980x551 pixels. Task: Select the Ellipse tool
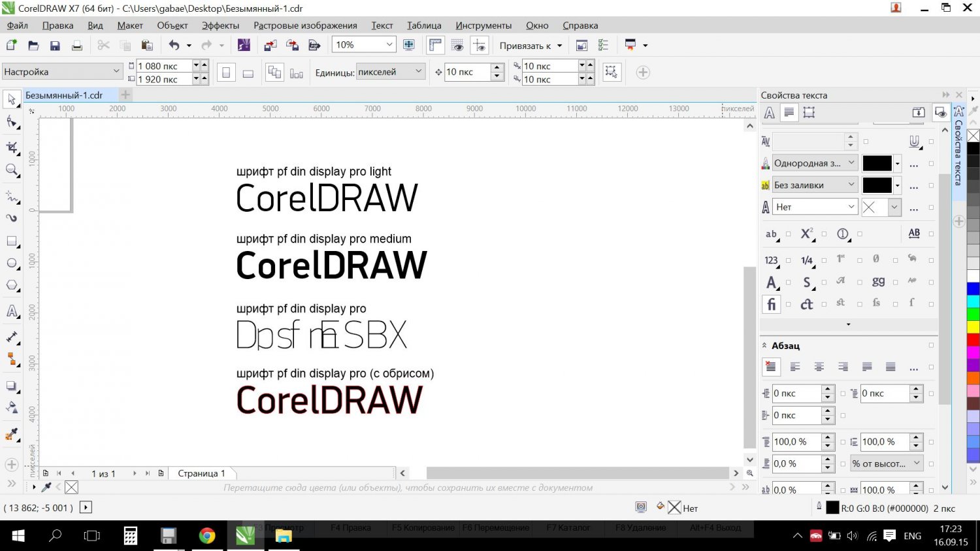point(12,263)
